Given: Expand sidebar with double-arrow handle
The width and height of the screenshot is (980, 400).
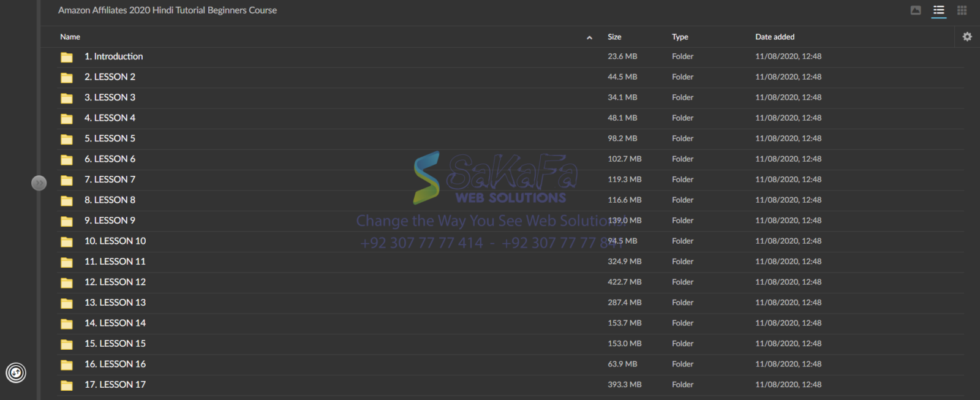Looking at the screenshot, I should click(39, 183).
